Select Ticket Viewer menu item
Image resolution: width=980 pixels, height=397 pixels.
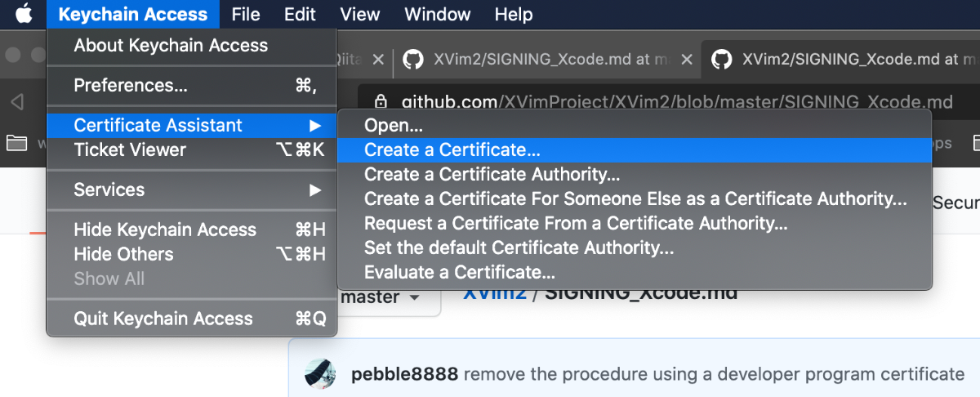[191, 149]
